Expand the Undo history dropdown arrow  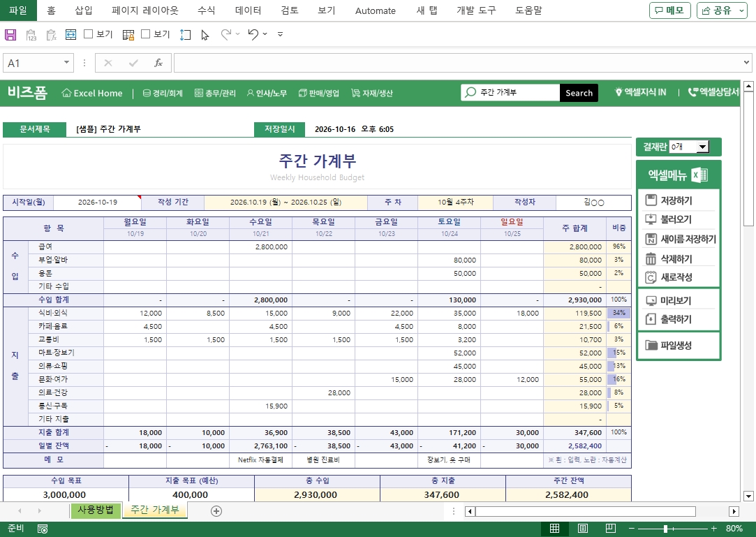pos(265,34)
